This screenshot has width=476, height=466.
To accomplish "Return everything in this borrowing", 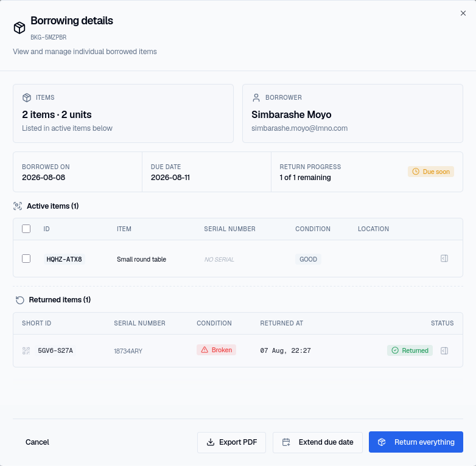I will [x=416, y=442].
